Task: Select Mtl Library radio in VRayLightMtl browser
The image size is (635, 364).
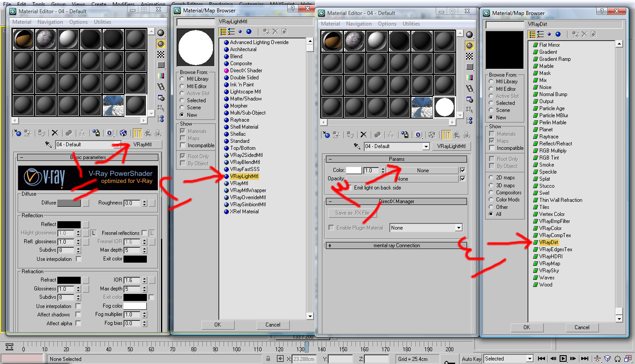Action: [x=182, y=79]
